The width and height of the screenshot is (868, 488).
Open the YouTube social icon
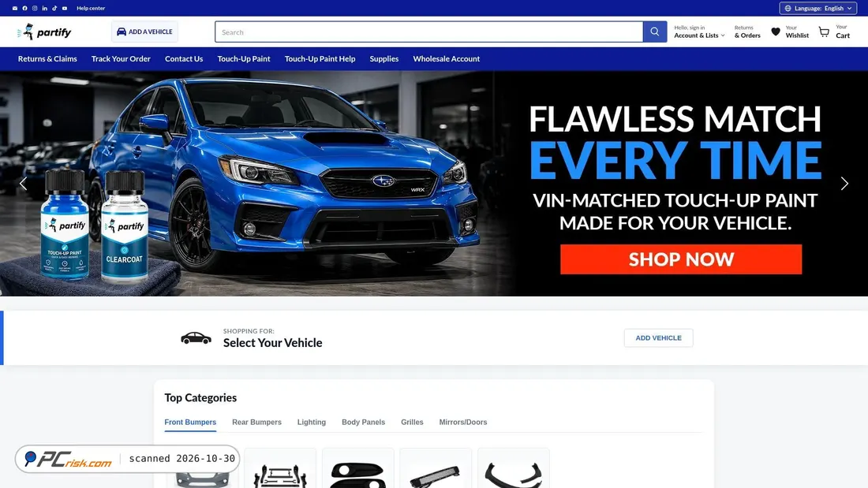pyautogui.click(x=65, y=9)
